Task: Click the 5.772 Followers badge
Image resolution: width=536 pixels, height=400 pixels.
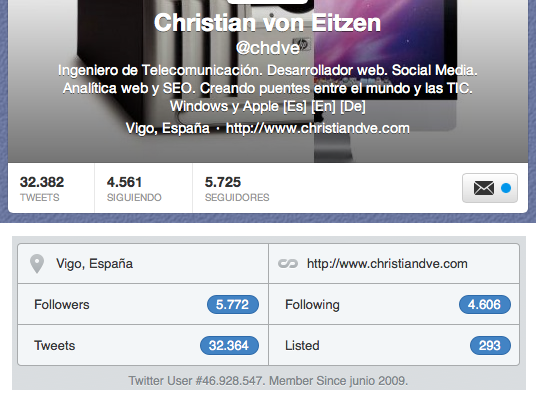Action: (x=233, y=304)
